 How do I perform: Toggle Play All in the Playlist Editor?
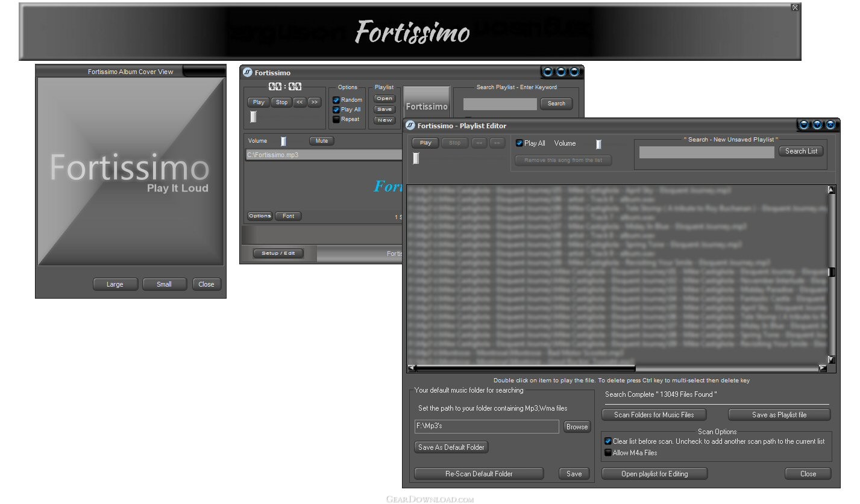click(x=519, y=143)
